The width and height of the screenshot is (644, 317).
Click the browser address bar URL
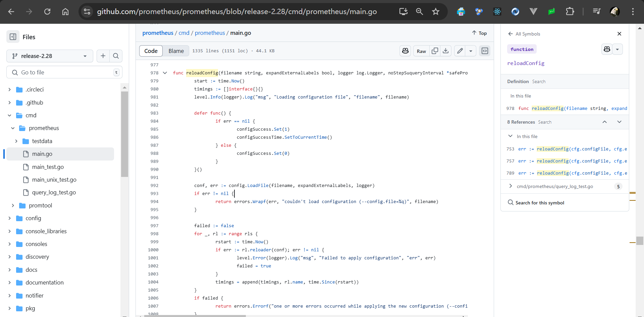237,12
